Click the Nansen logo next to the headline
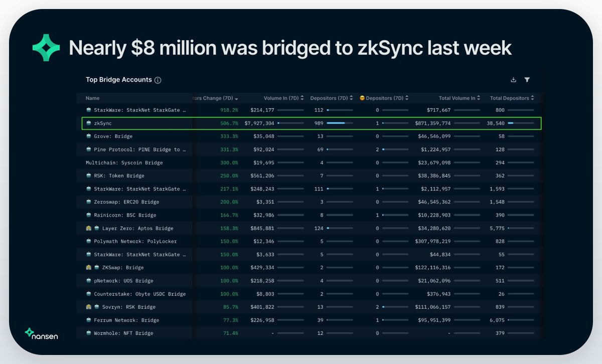The height and width of the screenshot is (364, 602). click(46, 48)
